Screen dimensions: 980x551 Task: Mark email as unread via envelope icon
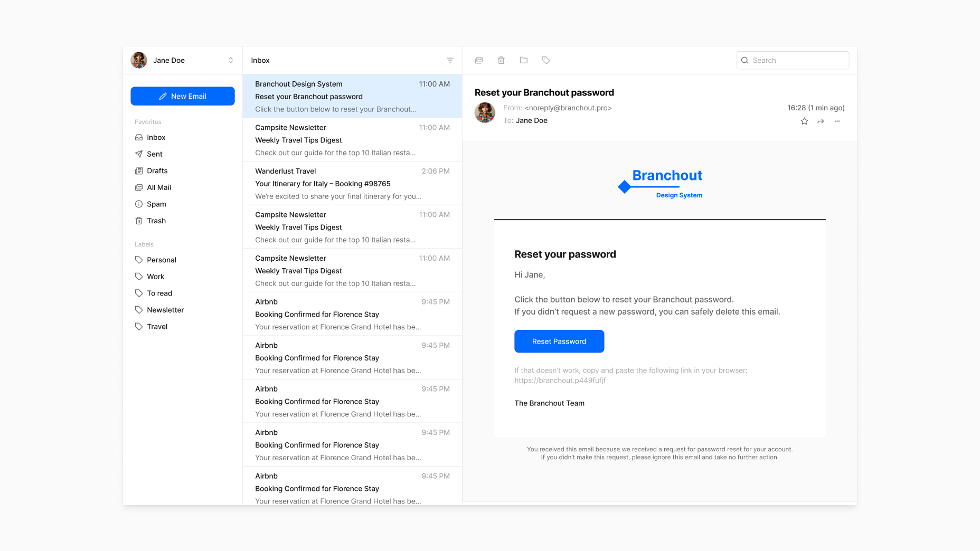coord(479,60)
